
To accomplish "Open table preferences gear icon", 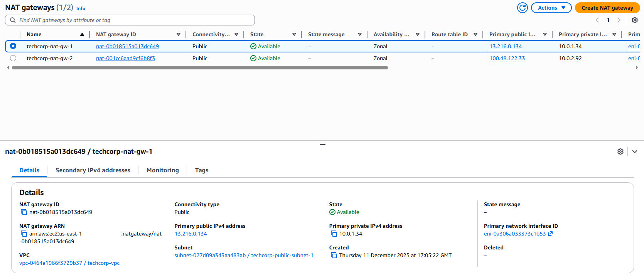I will [x=634, y=20].
